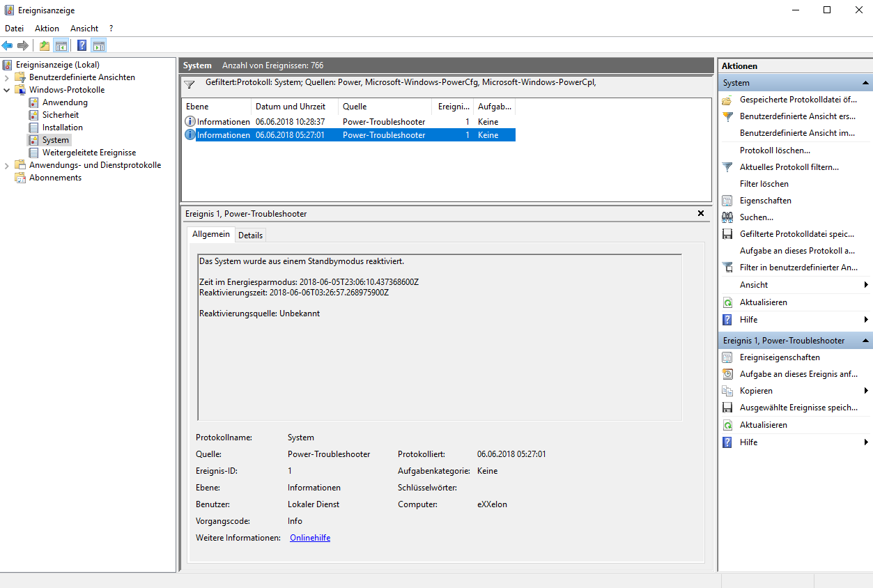
Task: Click the Reaktivierungsquelle: Unbekannt text line
Action: (260, 314)
